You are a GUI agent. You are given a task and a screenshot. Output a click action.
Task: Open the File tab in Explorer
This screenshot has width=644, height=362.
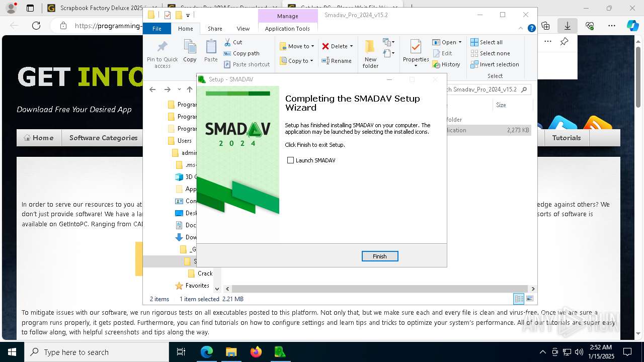coord(157,29)
